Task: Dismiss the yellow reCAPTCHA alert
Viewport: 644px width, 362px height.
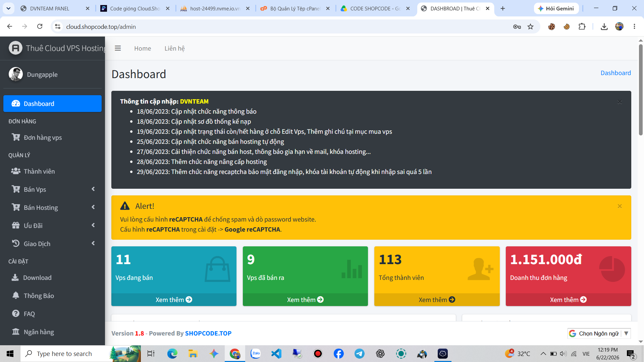Action: [x=620, y=206]
